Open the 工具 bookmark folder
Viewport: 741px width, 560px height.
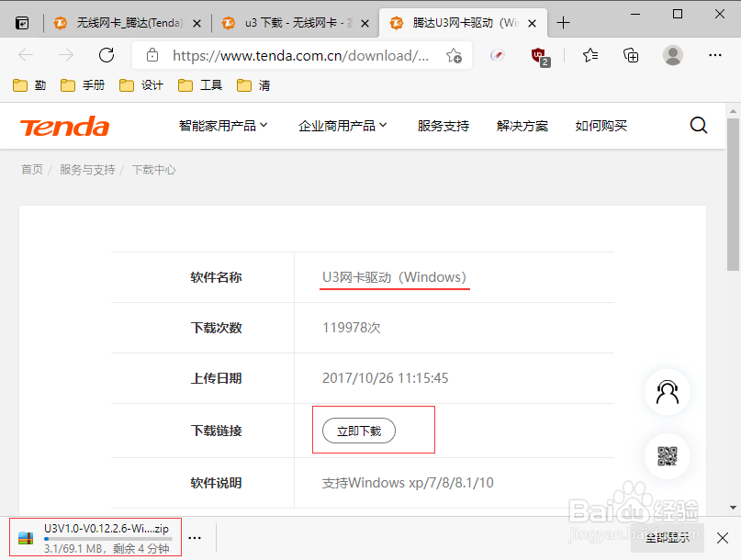coord(200,85)
